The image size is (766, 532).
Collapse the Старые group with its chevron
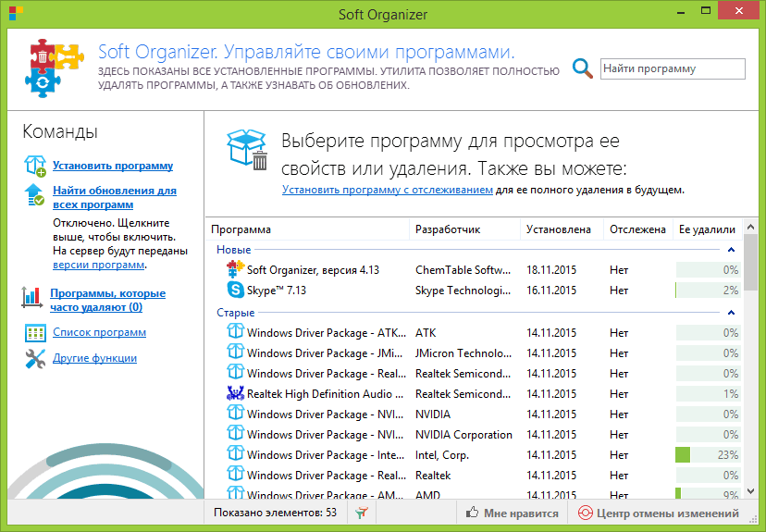(731, 313)
